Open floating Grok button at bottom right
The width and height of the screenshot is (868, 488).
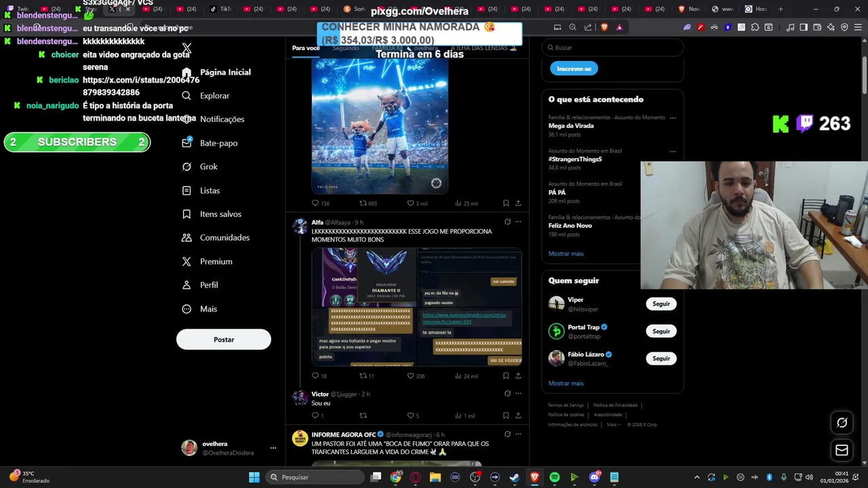click(842, 423)
